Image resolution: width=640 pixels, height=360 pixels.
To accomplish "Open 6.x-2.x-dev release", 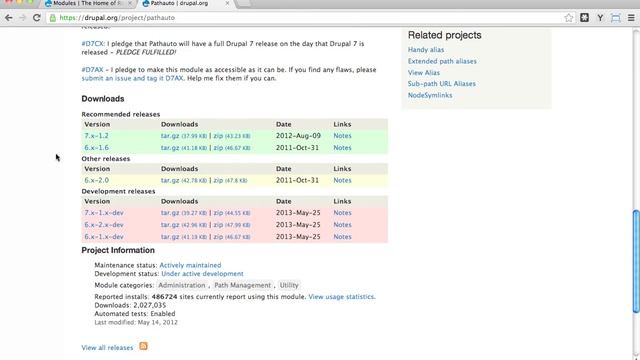I will (104, 225).
